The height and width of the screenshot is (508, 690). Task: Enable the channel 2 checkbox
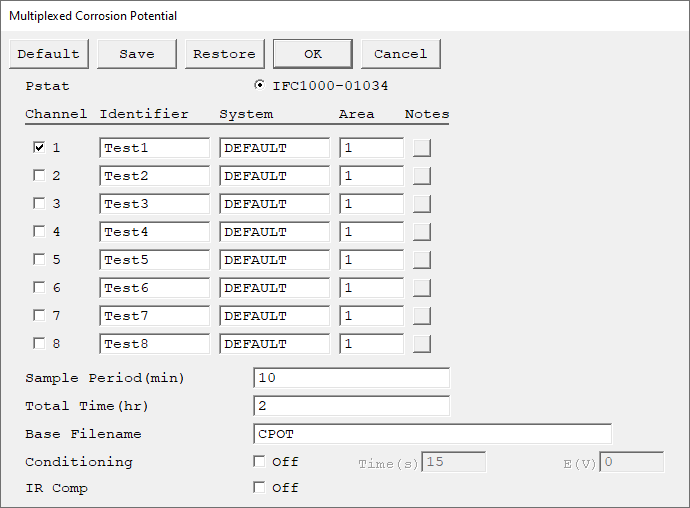tap(39, 176)
